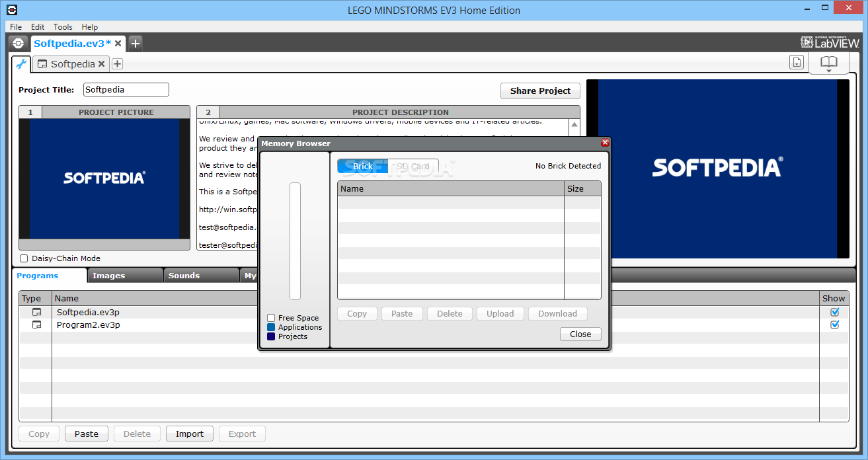Click the Share Project button
The image size is (868, 460).
pos(540,91)
